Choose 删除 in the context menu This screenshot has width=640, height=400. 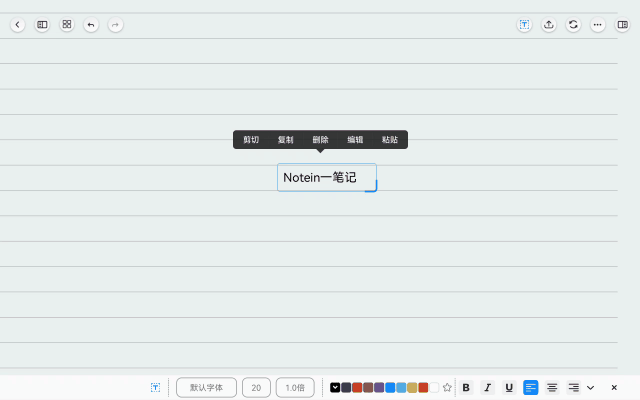pos(320,140)
